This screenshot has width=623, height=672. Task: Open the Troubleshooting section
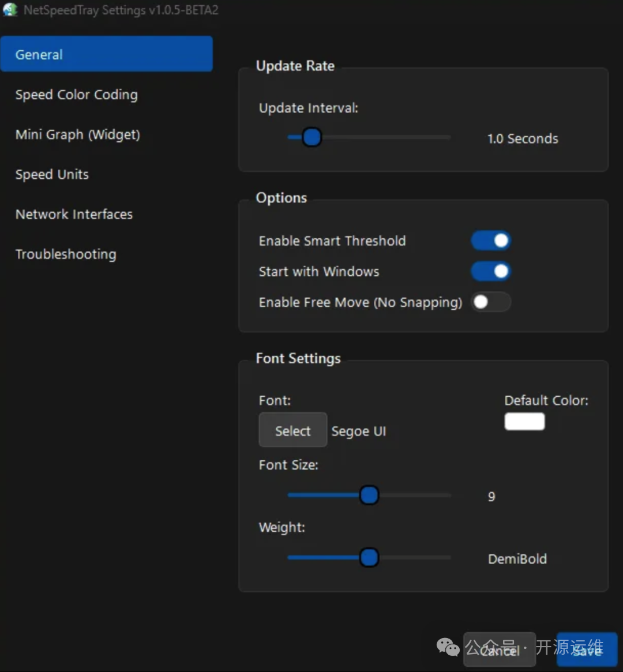tap(65, 254)
